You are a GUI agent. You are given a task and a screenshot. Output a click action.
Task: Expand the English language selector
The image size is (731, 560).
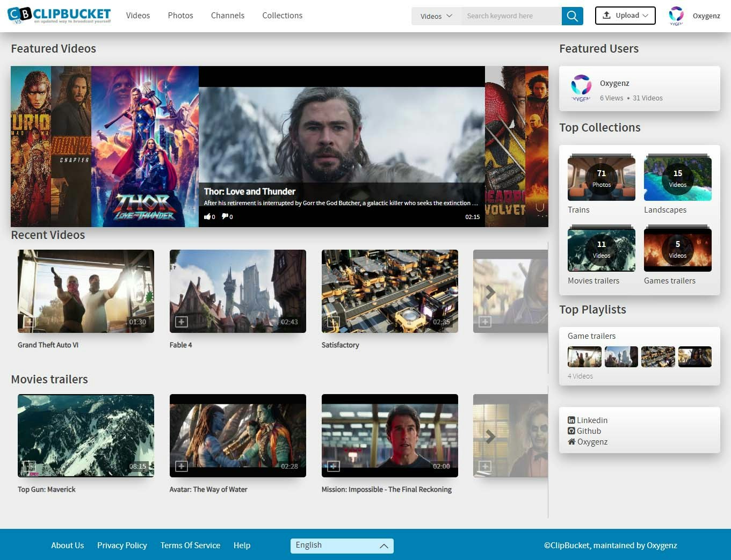(342, 546)
